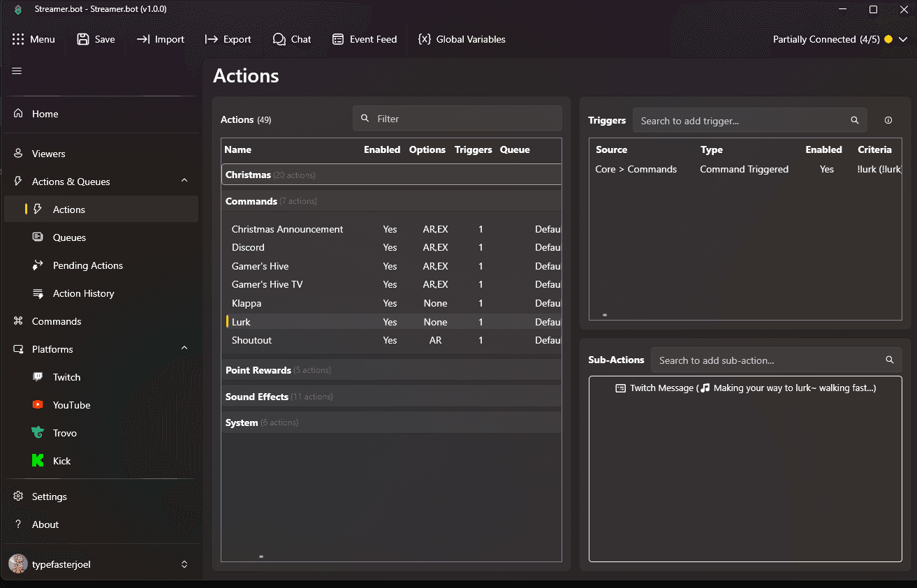Image resolution: width=917 pixels, height=588 pixels.
Task: Open the Kick platform settings
Action: coord(61,460)
